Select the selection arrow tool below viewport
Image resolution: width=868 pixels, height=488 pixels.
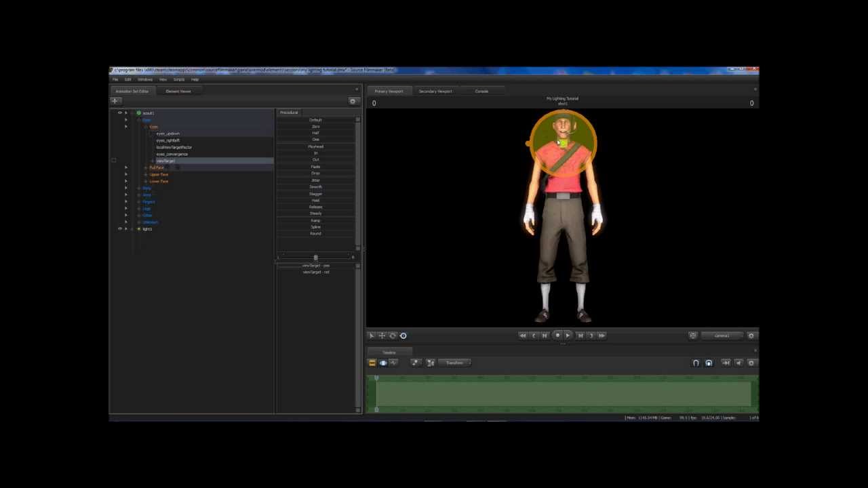372,335
